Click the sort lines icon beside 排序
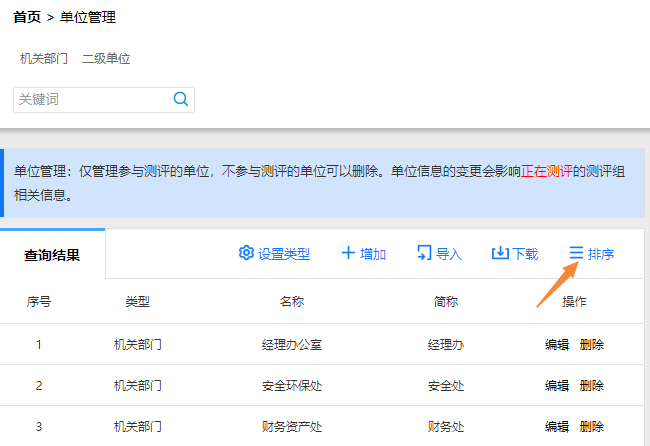Image resolution: width=650 pixels, height=446 pixels. click(x=576, y=252)
